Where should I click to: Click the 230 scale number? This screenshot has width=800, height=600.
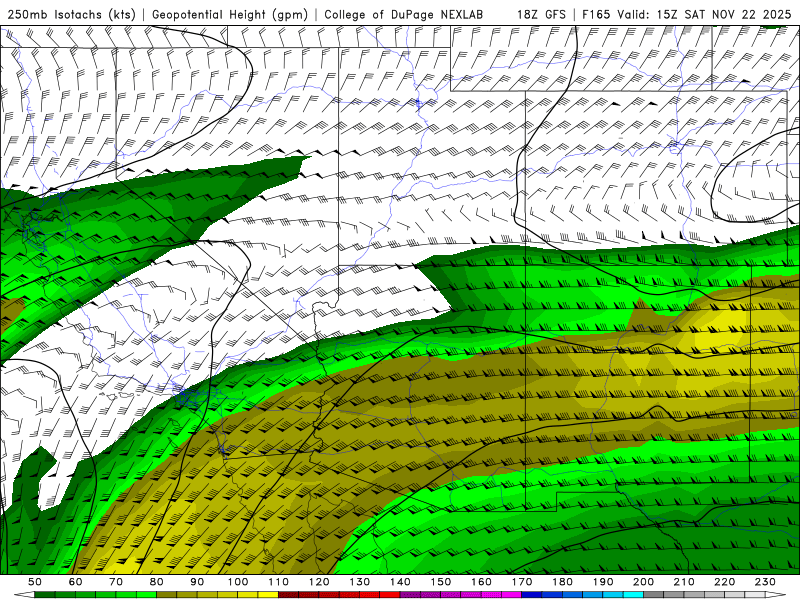pos(765,582)
